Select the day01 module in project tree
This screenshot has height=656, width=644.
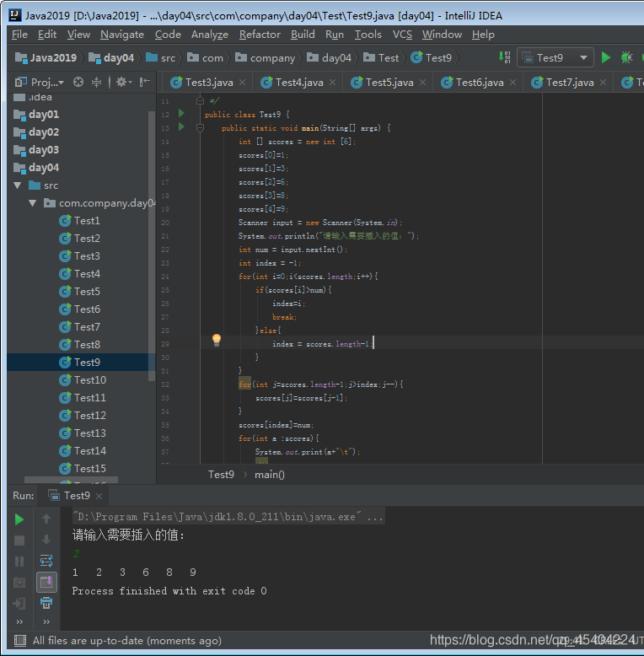[36, 114]
